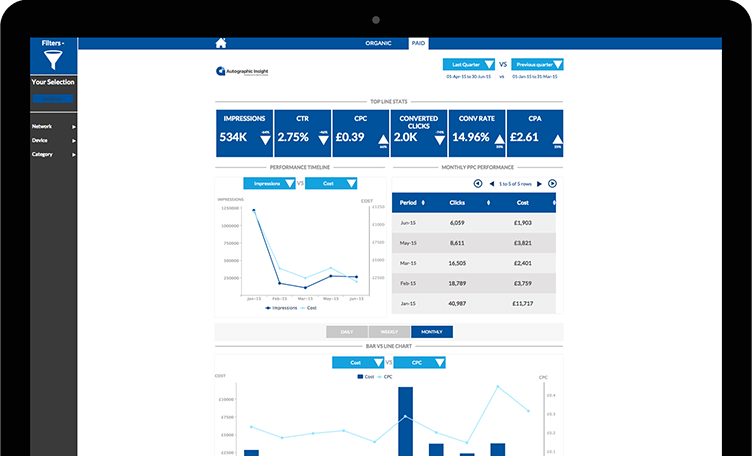Click the CPC top line stat tile
The height and width of the screenshot is (456, 752).
(x=361, y=132)
